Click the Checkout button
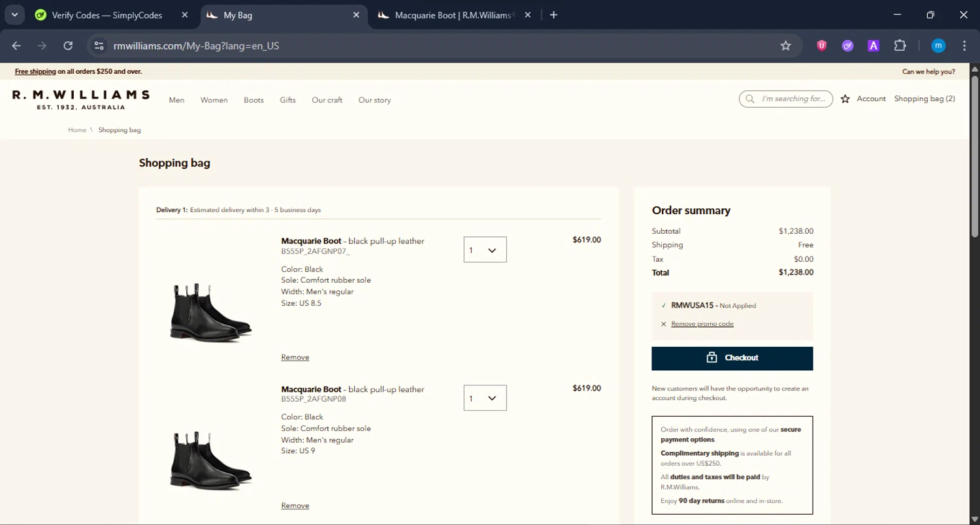 tap(732, 358)
